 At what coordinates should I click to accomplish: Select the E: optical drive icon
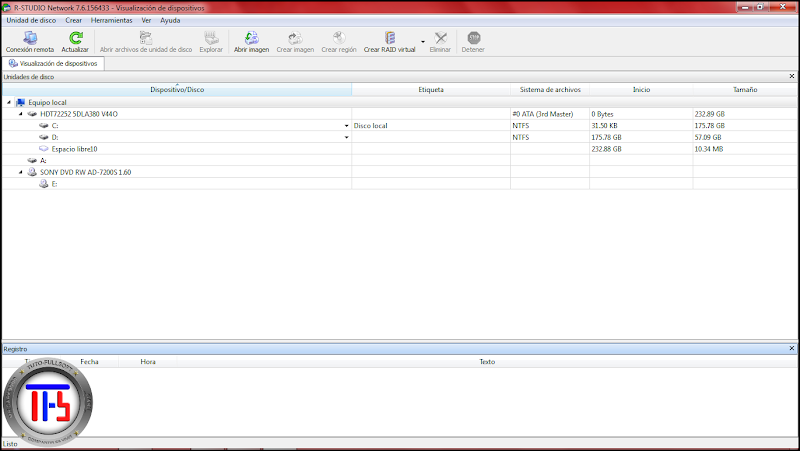point(44,184)
